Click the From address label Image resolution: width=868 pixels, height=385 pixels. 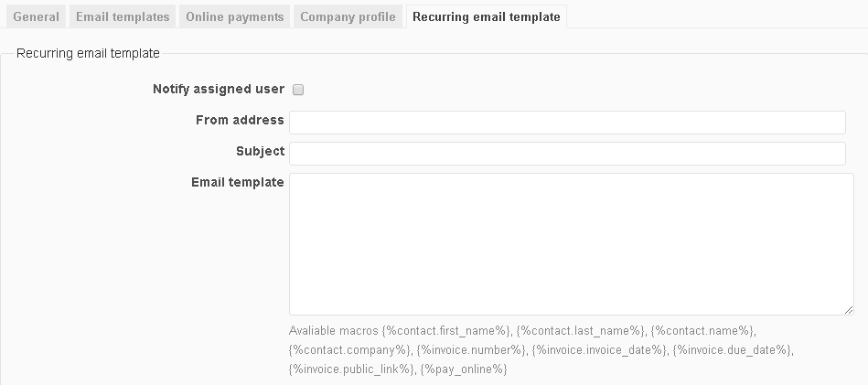point(240,120)
